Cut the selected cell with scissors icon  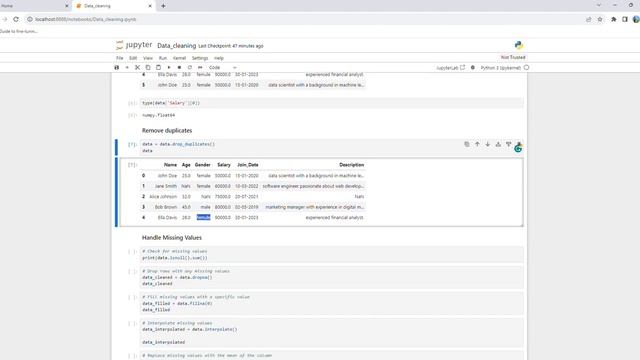(138, 67)
